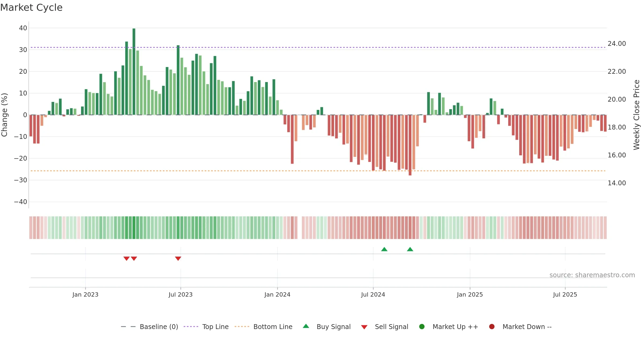Click the red Market Down circle in the legend
Image resolution: width=644 pixels, height=362 pixels.
492,327
